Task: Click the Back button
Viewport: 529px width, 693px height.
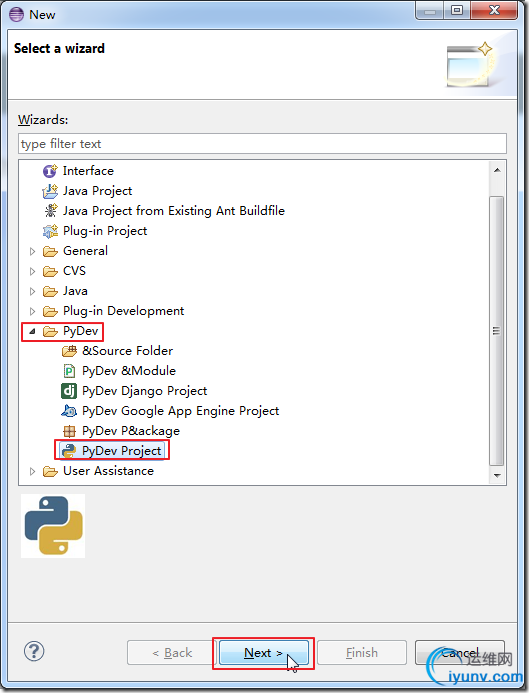Action: pos(172,653)
